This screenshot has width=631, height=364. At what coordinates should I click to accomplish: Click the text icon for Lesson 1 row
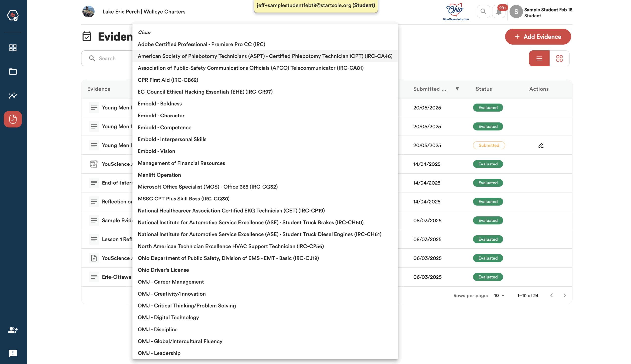94,239
